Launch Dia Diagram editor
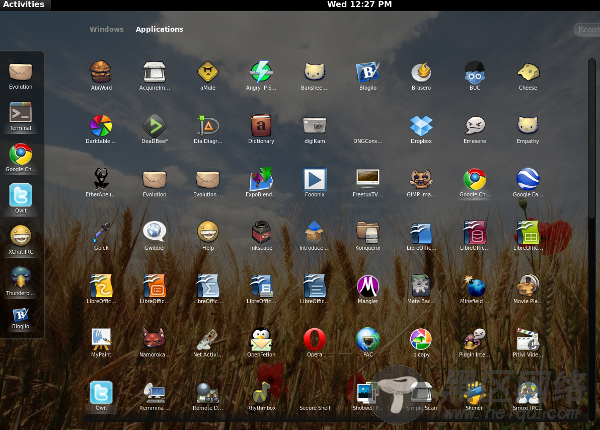This screenshot has height=430, width=600. tap(208, 129)
